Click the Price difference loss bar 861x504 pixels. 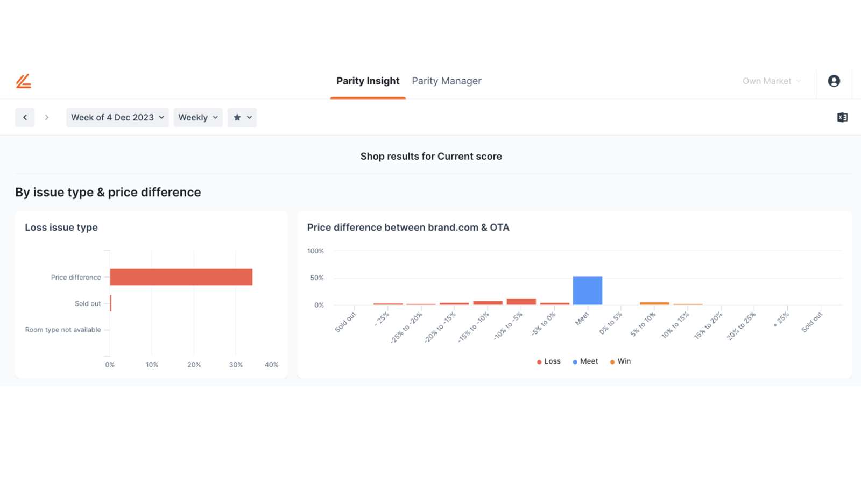(x=181, y=277)
